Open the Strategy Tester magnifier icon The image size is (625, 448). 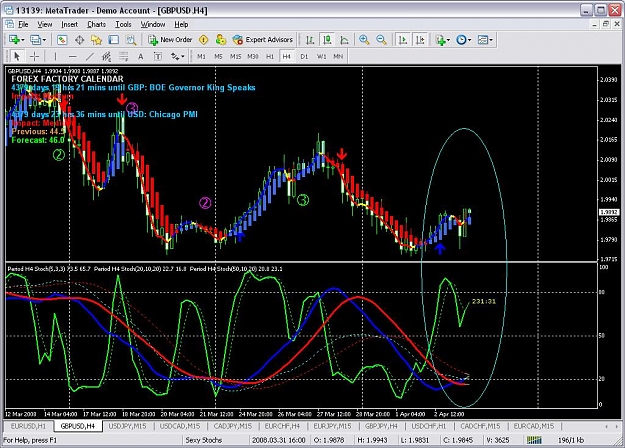[131, 40]
